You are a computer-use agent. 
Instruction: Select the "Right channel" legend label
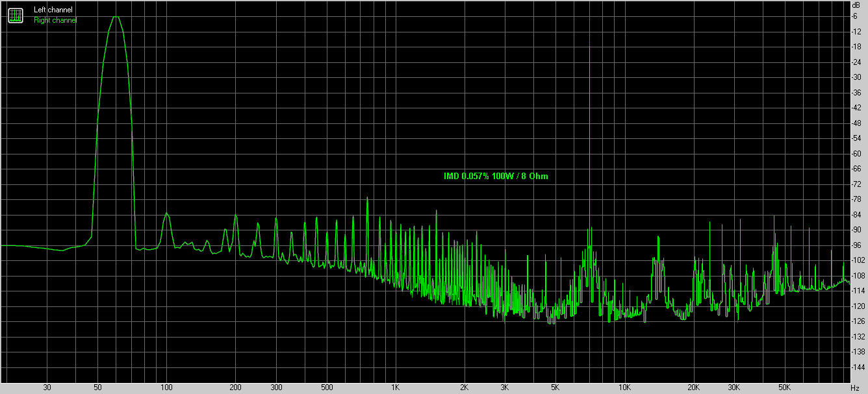point(55,20)
